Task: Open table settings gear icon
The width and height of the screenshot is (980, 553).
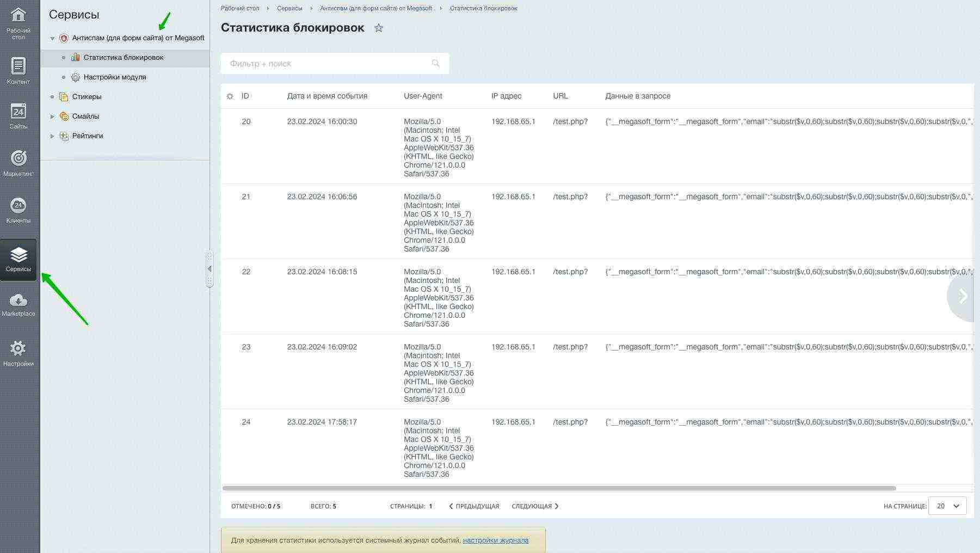Action: pos(230,96)
